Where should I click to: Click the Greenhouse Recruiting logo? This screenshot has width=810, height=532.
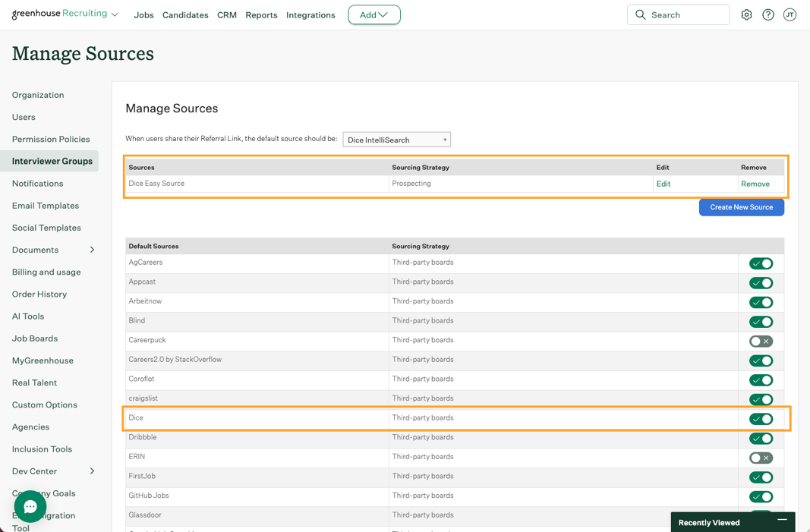point(59,14)
